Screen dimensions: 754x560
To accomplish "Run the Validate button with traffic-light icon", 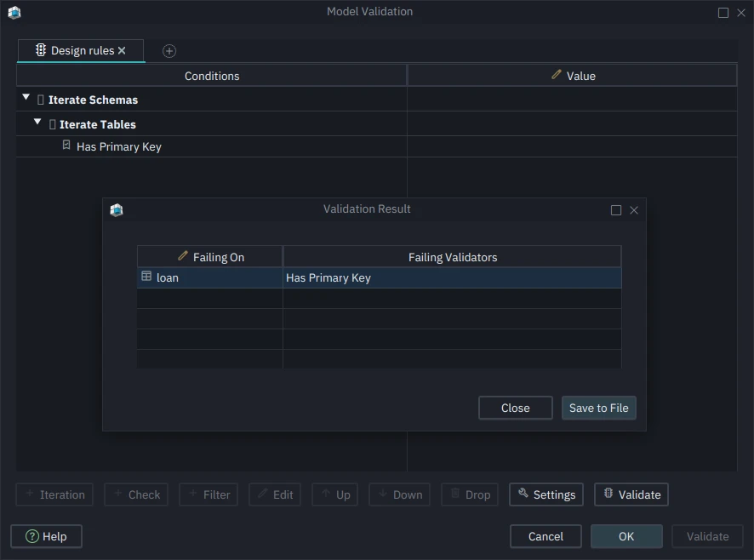I will [631, 494].
